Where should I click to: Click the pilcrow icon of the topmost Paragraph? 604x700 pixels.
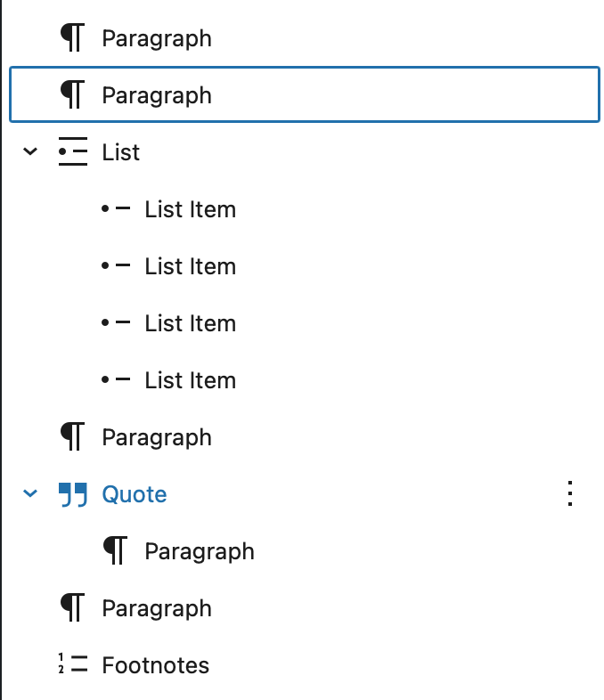tap(72, 38)
